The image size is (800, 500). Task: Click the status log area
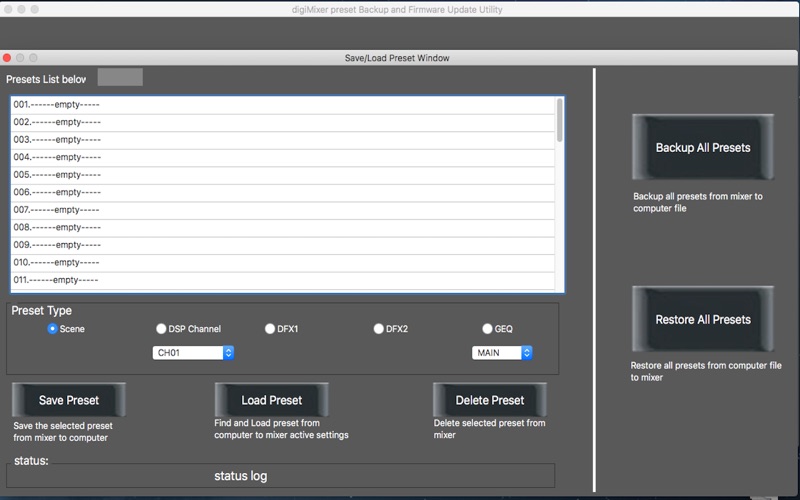tap(281, 476)
